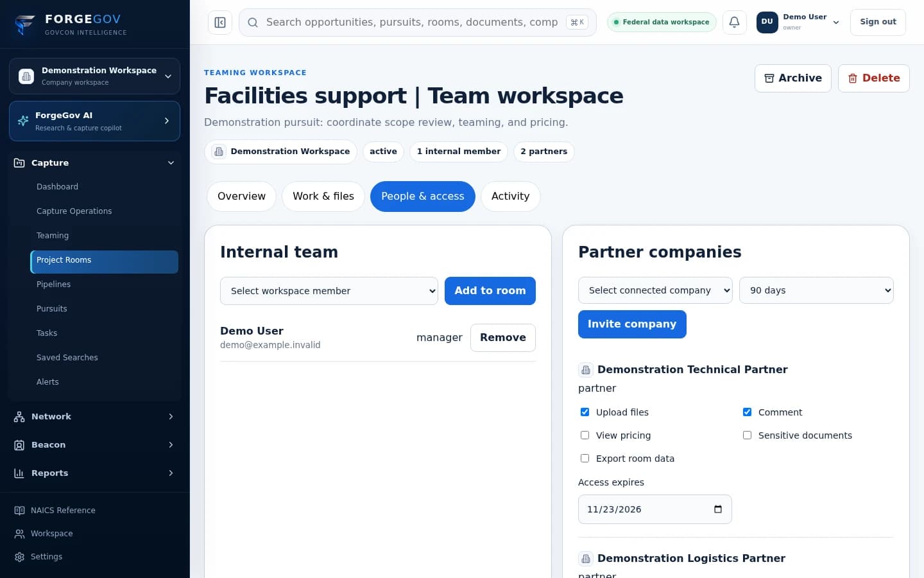This screenshot has height=578, width=924.
Task: Enable Sensitive documents access
Action: coord(747,435)
